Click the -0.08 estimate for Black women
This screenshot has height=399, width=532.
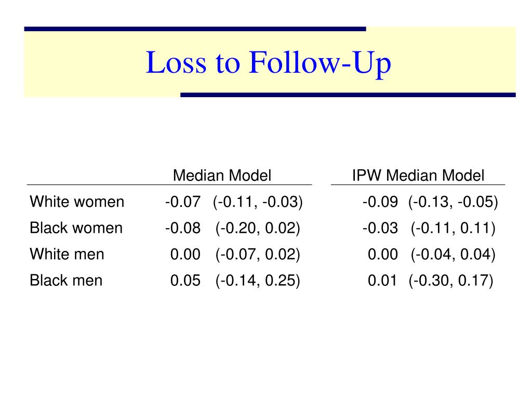pyautogui.click(x=183, y=228)
